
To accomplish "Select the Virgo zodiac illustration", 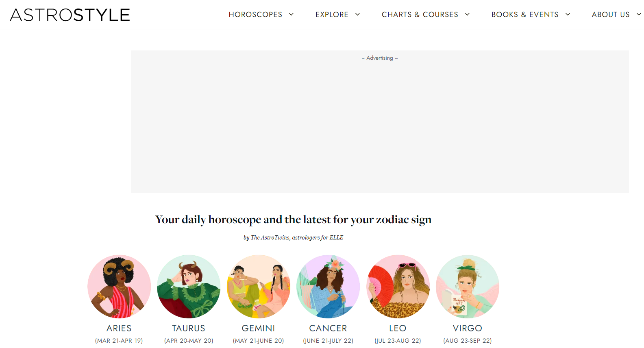I will pyautogui.click(x=468, y=287).
